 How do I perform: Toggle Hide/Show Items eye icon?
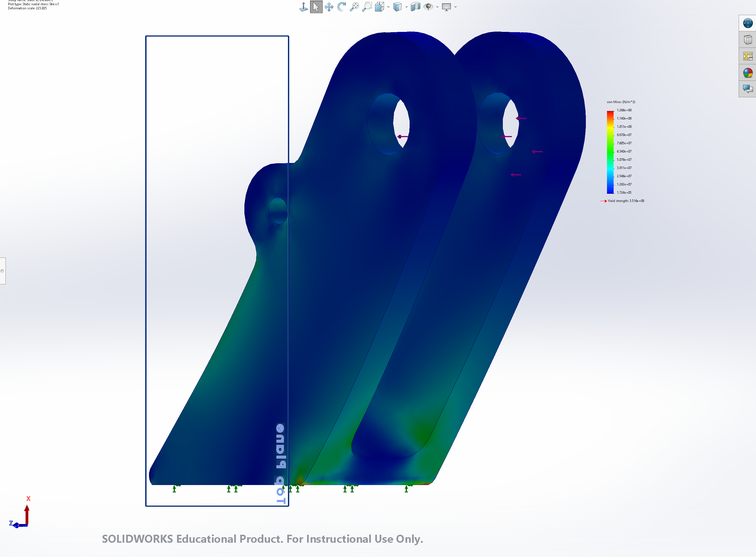pos(428,7)
